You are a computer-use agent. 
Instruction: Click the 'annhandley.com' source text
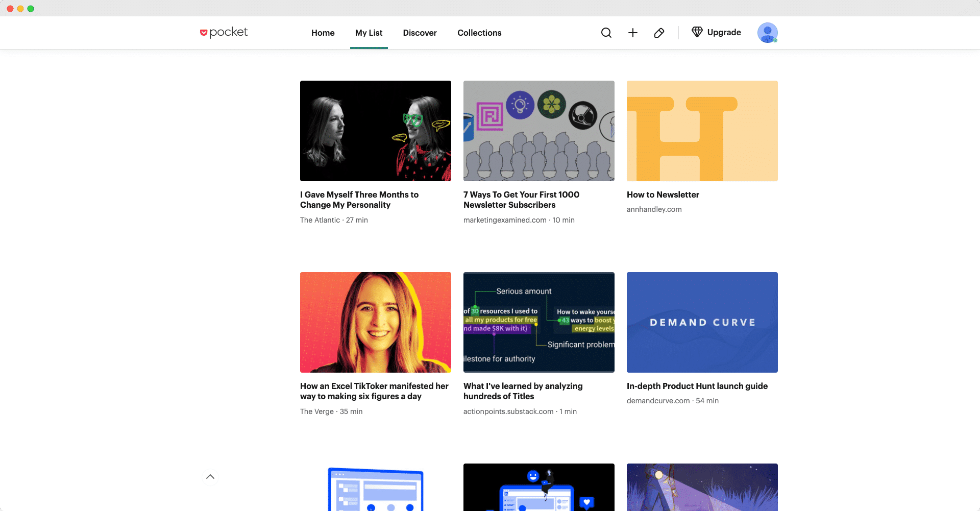click(x=654, y=209)
